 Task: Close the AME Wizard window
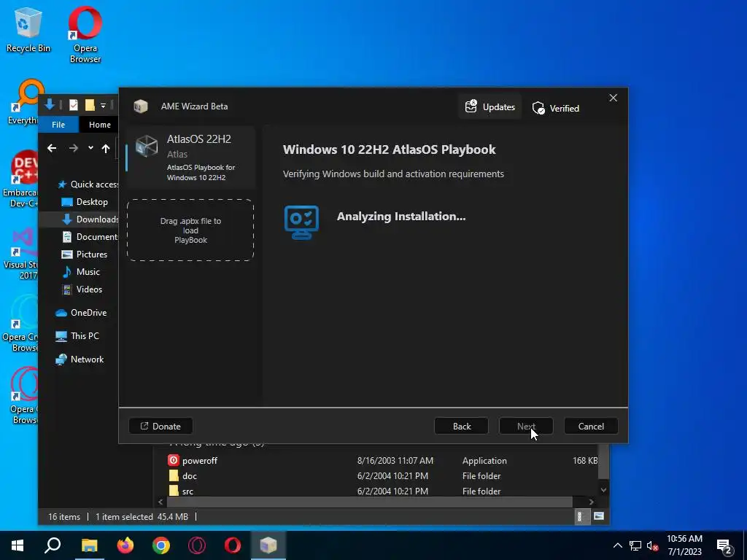tap(613, 98)
